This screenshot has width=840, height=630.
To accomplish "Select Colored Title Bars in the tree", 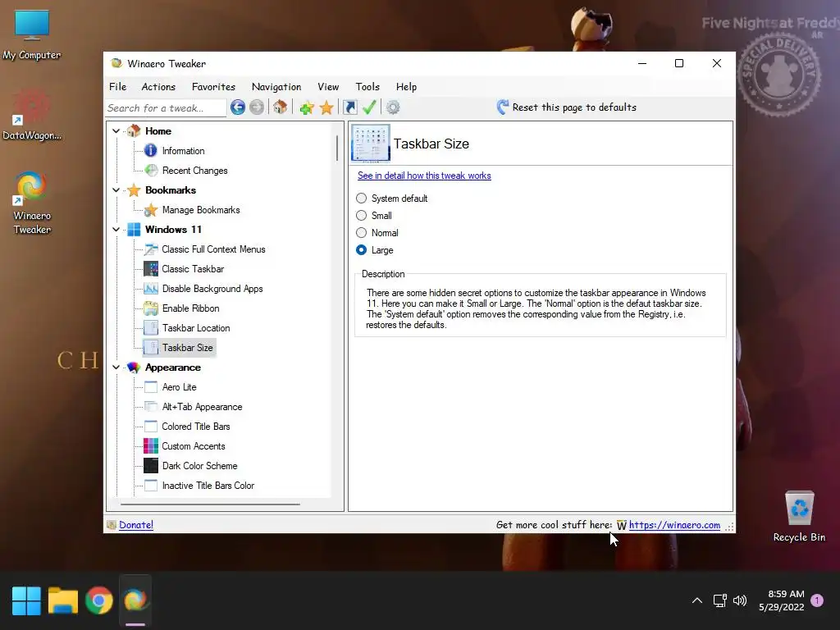I will [x=195, y=427].
